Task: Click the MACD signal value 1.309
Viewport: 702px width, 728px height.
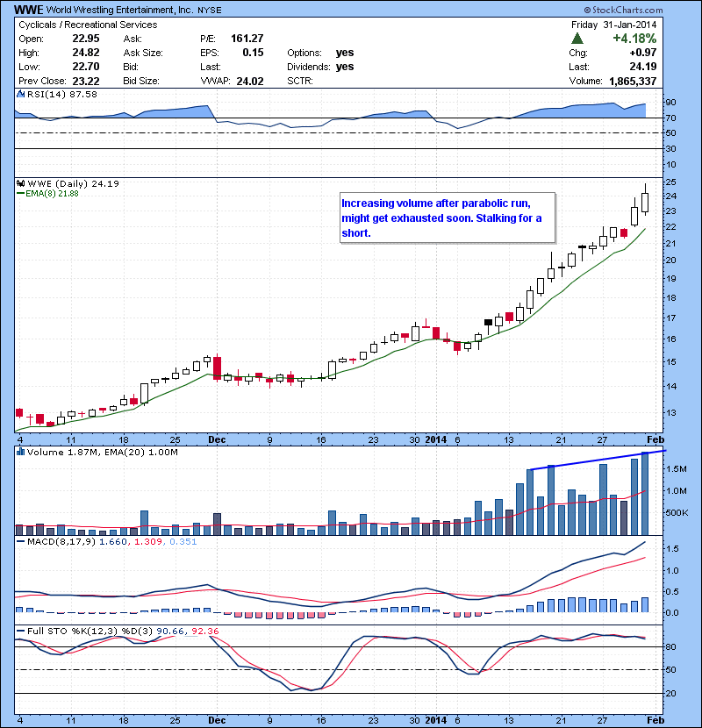Action: coord(148,541)
